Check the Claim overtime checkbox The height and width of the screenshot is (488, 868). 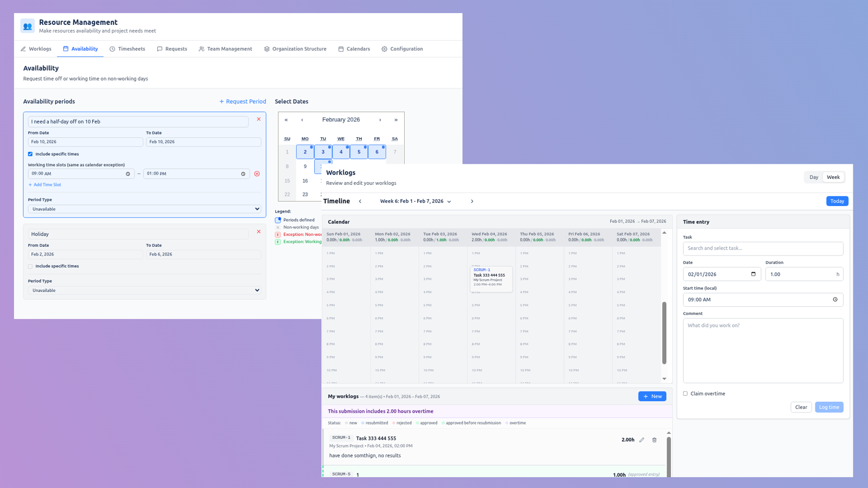(x=685, y=393)
